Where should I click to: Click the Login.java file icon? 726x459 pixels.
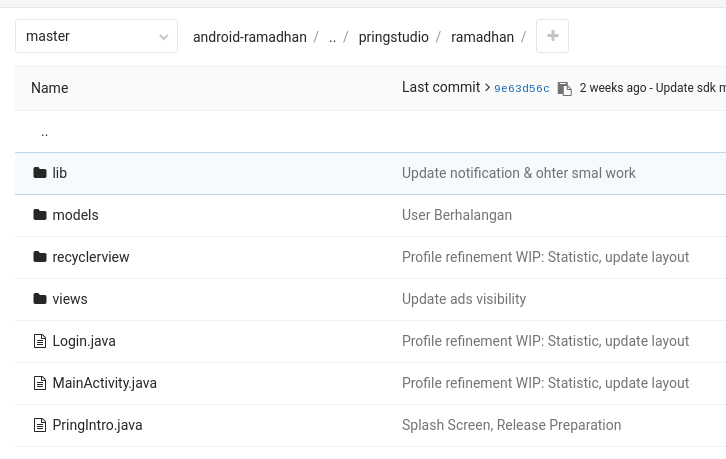[x=40, y=341]
